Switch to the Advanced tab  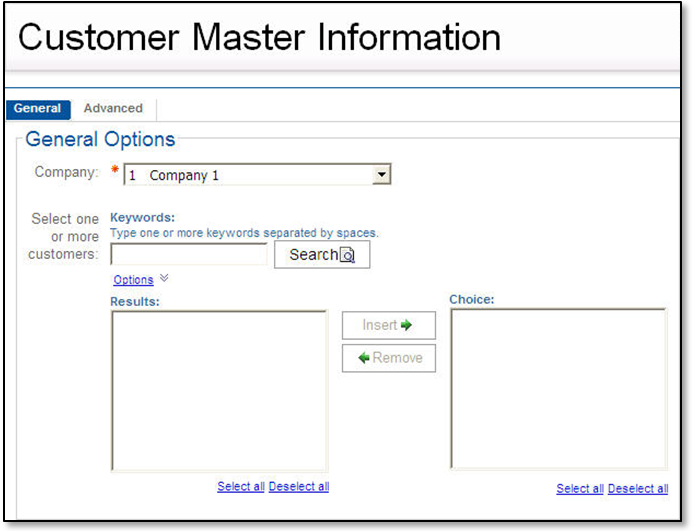point(113,108)
